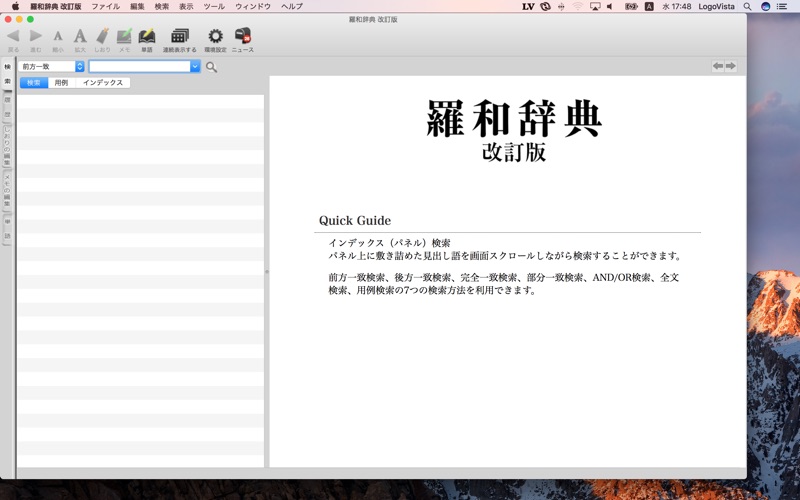Expand the search history dropdown arrow
The width and height of the screenshot is (800, 500).
click(195, 66)
